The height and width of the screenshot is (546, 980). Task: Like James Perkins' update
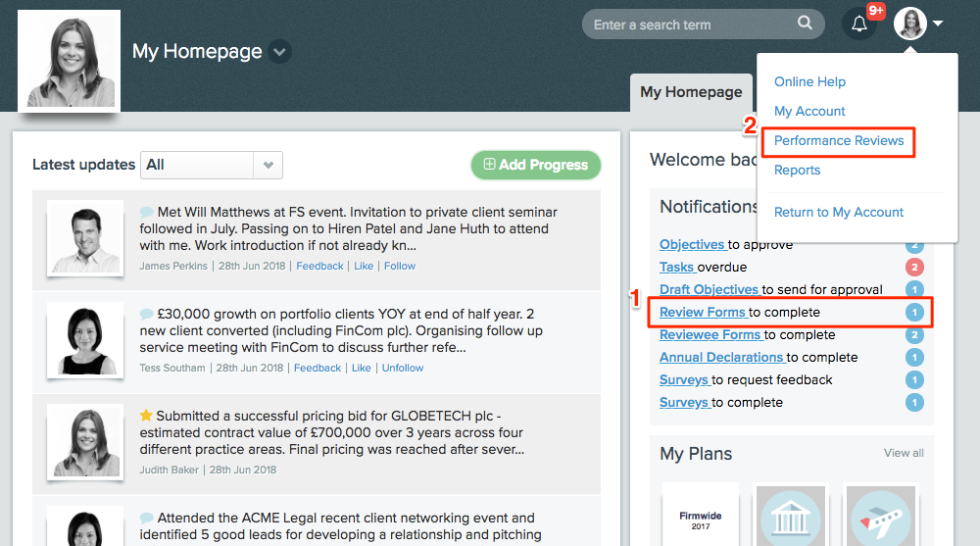tap(364, 266)
